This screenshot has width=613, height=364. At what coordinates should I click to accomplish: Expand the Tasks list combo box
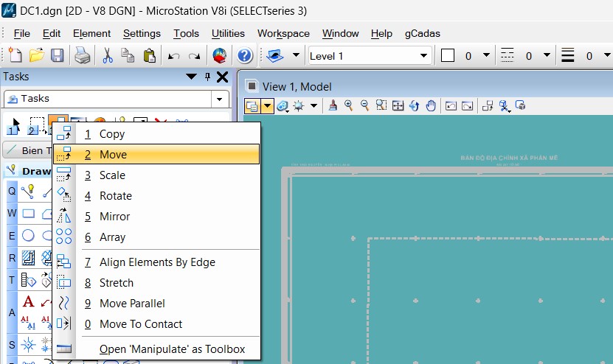click(x=219, y=99)
